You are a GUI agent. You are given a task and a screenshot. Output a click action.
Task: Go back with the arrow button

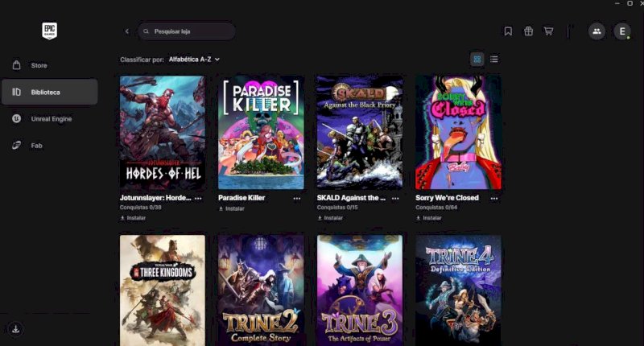pyautogui.click(x=126, y=31)
